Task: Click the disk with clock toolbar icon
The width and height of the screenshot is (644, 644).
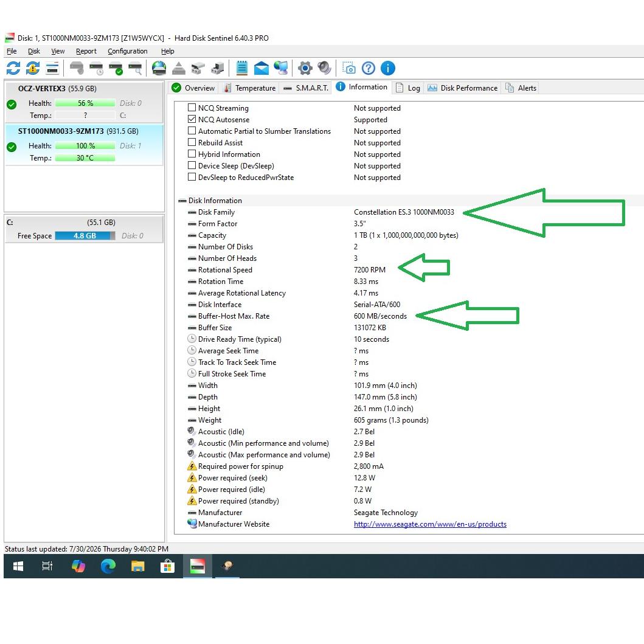Action: [97, 68]
